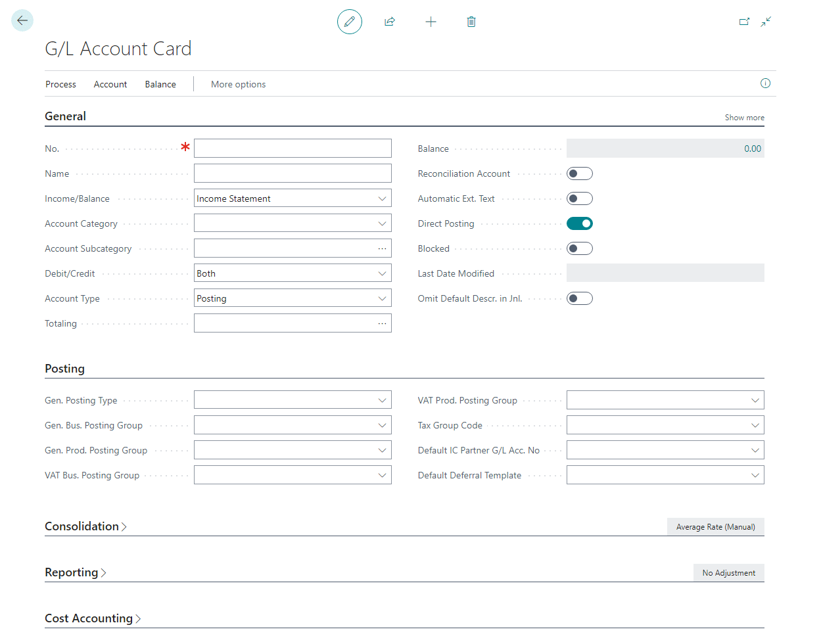Click the Show more link

[743, 117]
